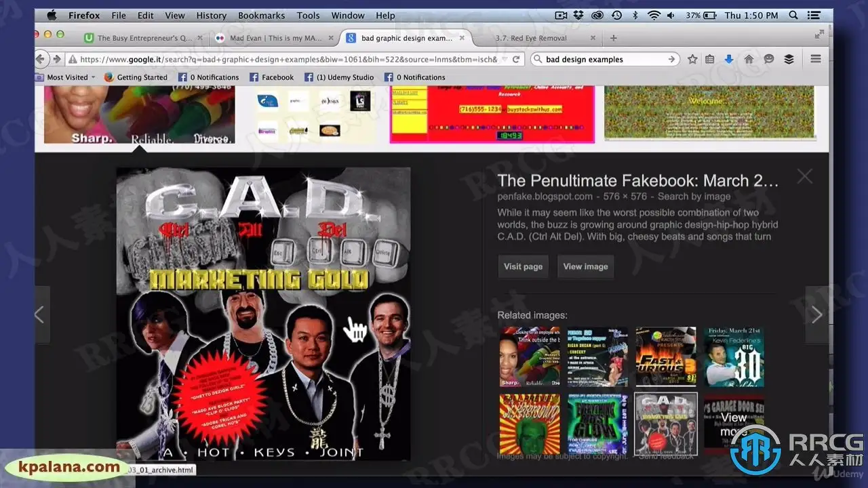The width and height of the screenshot is (868, 488).
Task: Open the Dropbox menu bar icon
Action: pyautogui.click(x=578, y=15)
